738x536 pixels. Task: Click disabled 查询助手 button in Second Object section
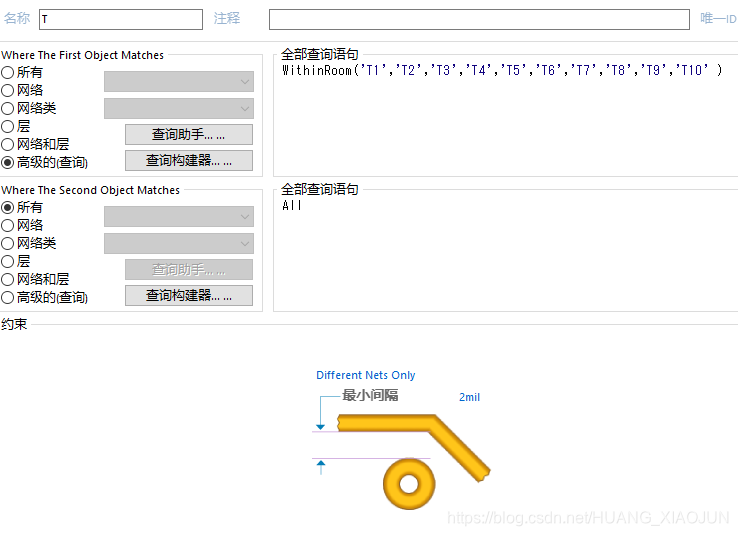pos(189,270)
